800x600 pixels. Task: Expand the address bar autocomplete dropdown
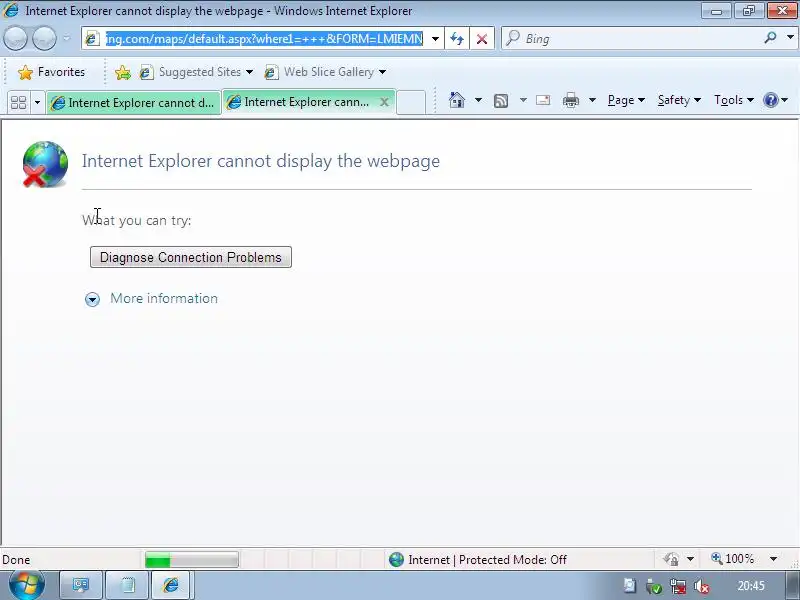[435, 39]
